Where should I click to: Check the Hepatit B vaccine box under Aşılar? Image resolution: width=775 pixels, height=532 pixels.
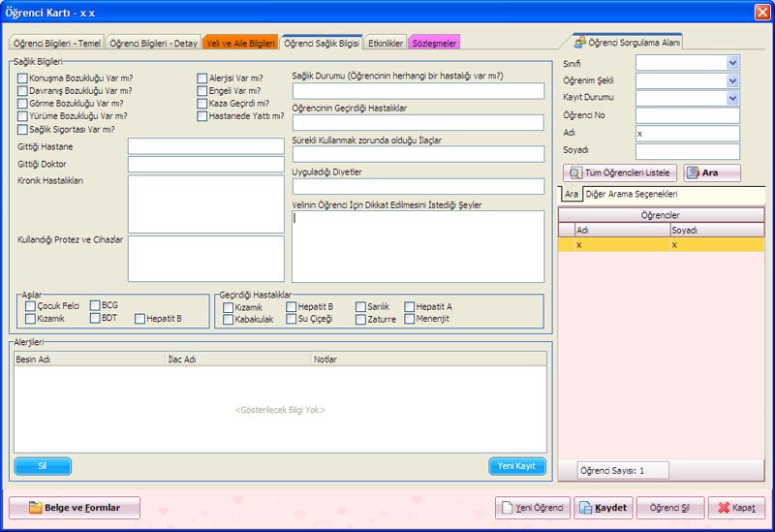(140, 318)
